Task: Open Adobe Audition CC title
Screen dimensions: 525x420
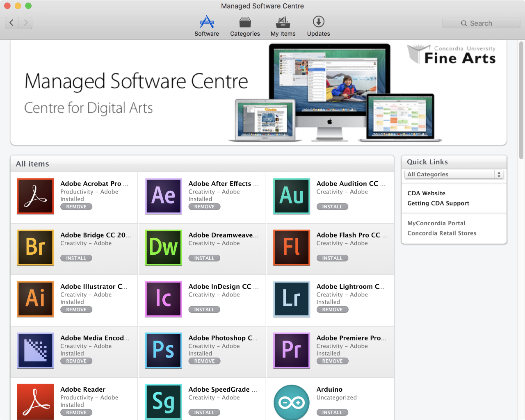Action: point(351,184)
